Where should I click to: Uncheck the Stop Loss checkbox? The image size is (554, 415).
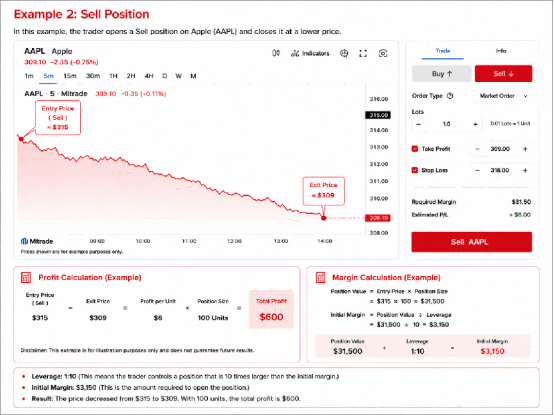click(x=415, y=170)
